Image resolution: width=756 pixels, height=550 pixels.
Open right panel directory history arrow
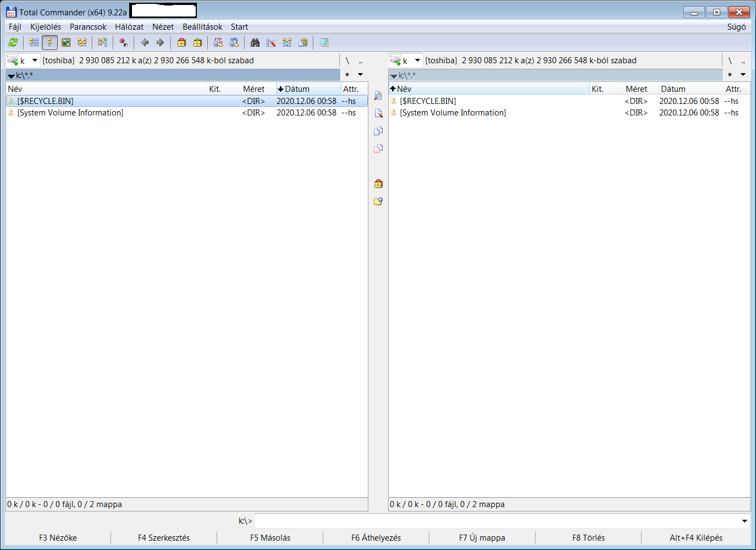click(743, 75)
